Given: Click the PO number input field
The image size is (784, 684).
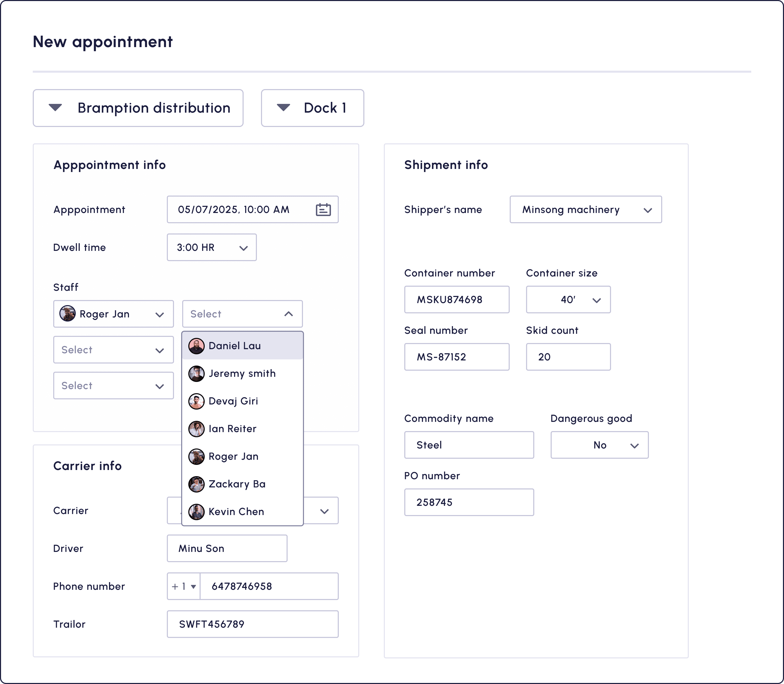Looking at the screenshot, I should click(469, 502).
